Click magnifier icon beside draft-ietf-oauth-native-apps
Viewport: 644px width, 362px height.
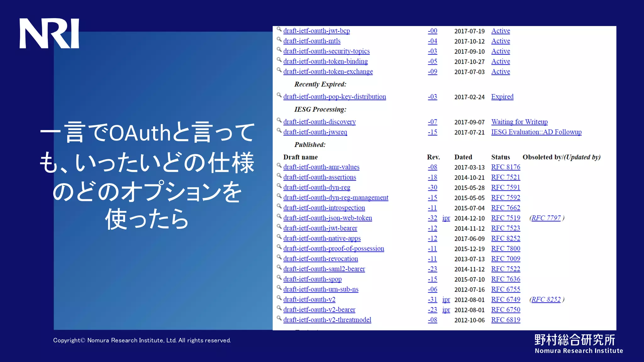point(279,237)
